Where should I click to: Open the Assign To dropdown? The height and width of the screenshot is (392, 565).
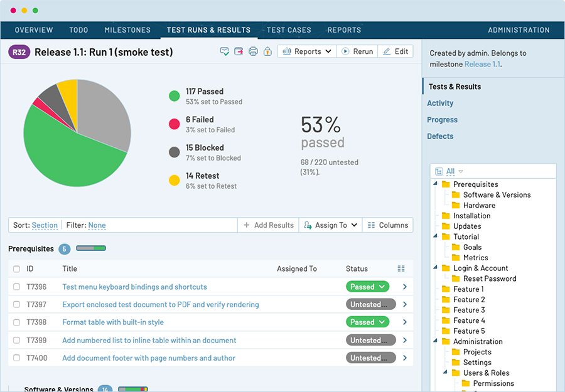tap(330, 225)
